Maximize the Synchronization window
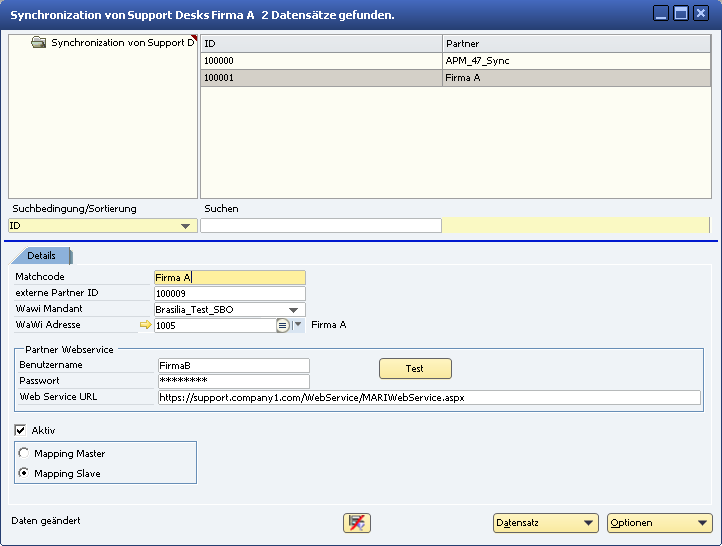The image size is (722, 546). tap(681, 14)
